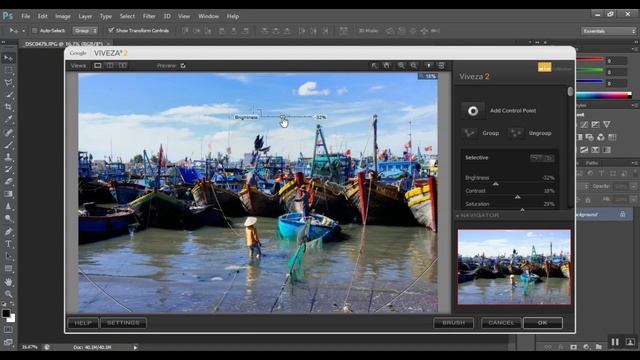Screen dimensions: 640x360
Task: Select the Horizontal Type tool
Action: pyautogui.click(x=8, y=244)
